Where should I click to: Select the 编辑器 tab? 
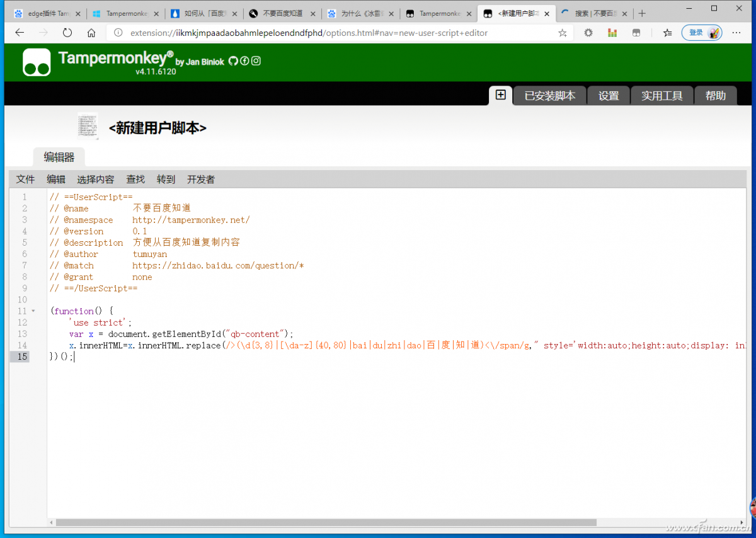pos(59,157)
